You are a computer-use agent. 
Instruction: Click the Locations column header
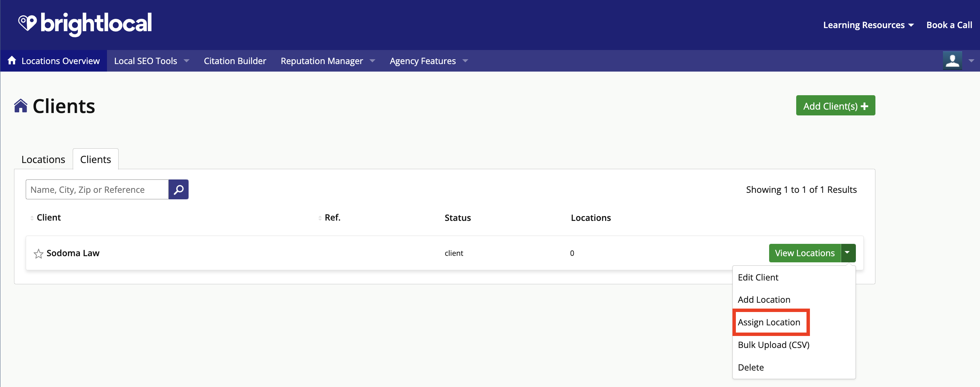click(590, 217)
